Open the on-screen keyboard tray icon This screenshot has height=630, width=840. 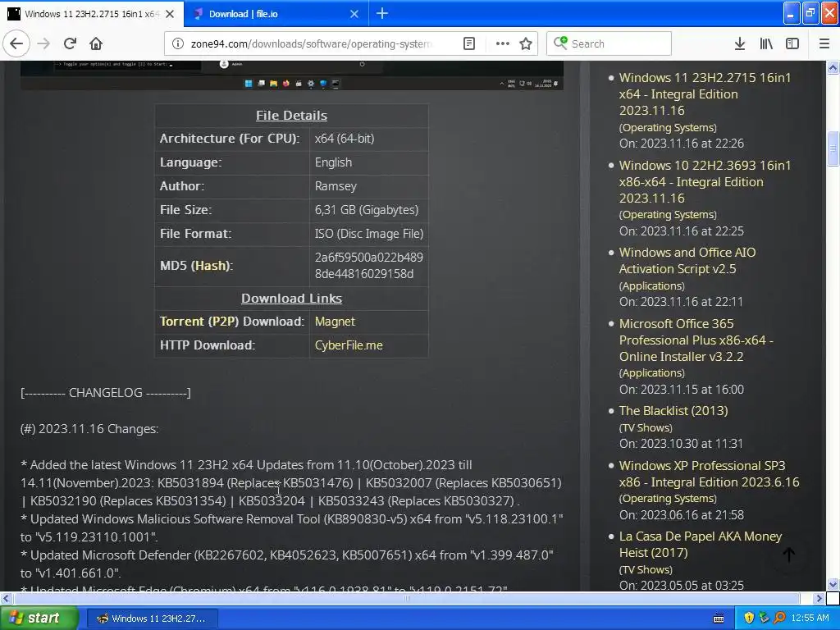719,619
